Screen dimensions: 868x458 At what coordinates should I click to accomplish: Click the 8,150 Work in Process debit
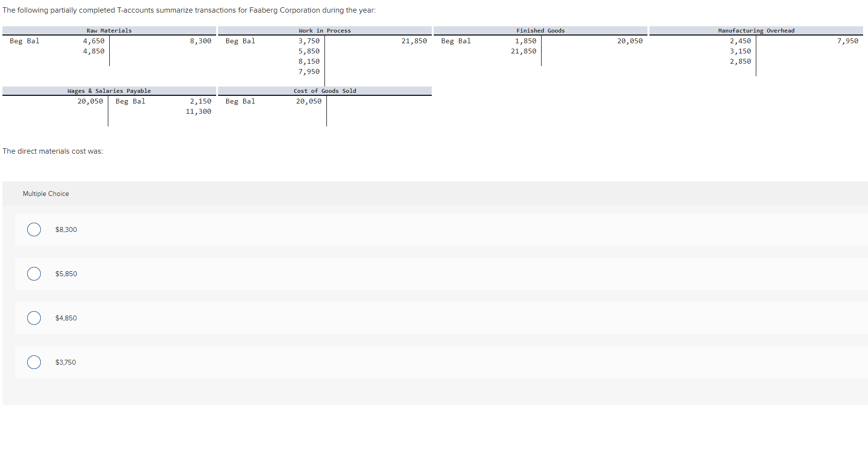pos(309,61)
